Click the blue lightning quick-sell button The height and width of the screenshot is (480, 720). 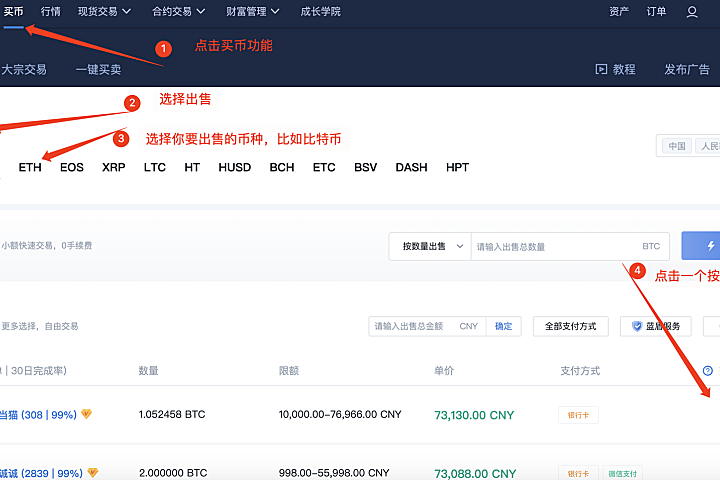[x=701, y=246]
